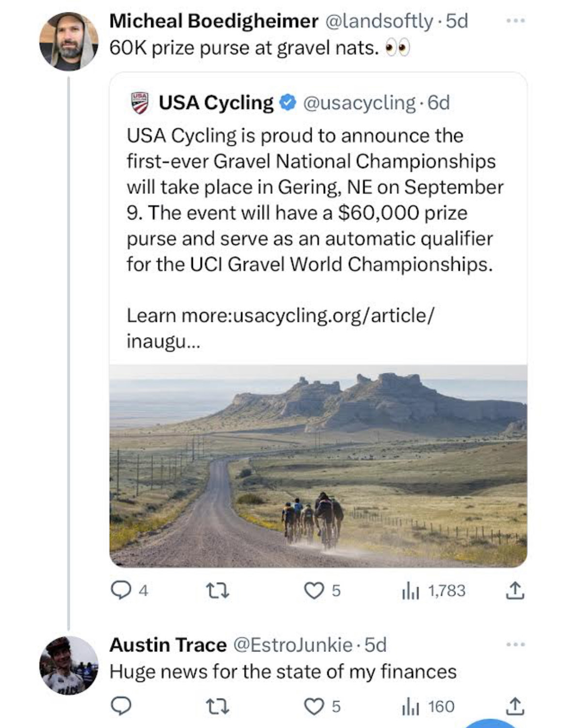Image resolution: width=567 pixels, height=728 pixels.
Task: View the 160 views stat on Austin's reply
Action: pos(428,707)
